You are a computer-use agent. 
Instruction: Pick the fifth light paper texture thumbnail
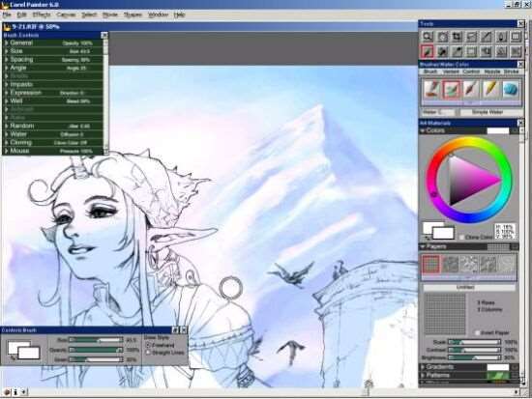(507, 265)
